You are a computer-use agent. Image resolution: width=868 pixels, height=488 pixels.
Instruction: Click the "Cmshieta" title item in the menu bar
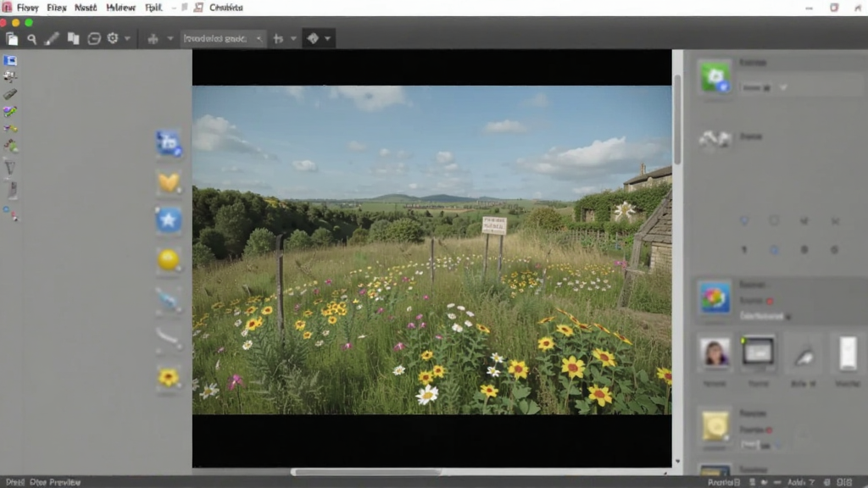[x=225, y=8]
